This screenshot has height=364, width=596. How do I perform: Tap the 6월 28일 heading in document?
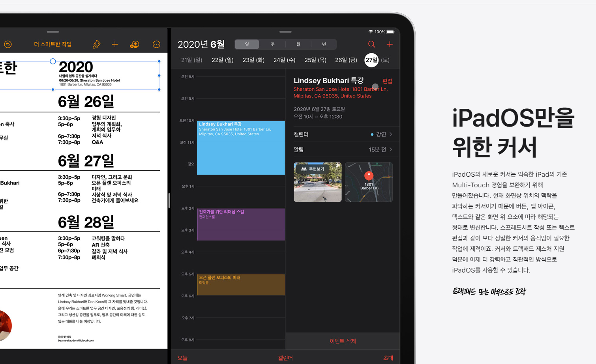[x=86, y=222]
